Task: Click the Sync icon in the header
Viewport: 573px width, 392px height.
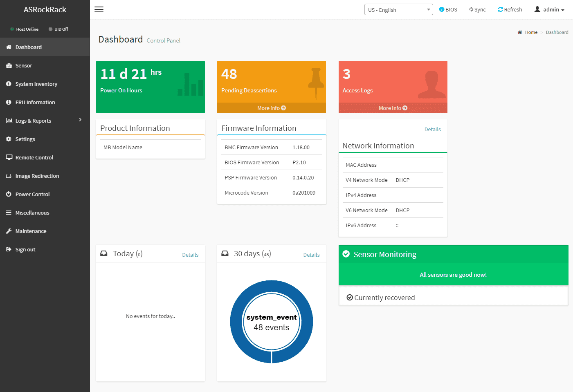Action: (471, 9)
